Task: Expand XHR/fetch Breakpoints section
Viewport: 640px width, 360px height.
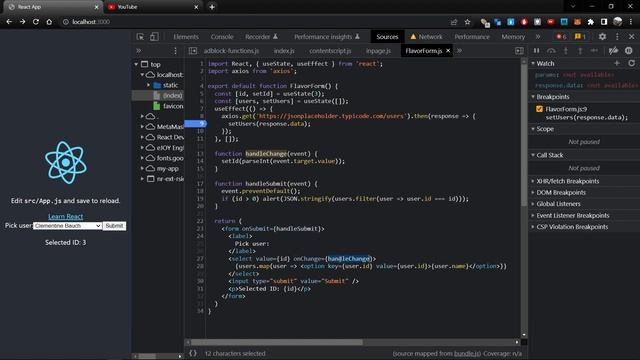Action: pos(533,181)
